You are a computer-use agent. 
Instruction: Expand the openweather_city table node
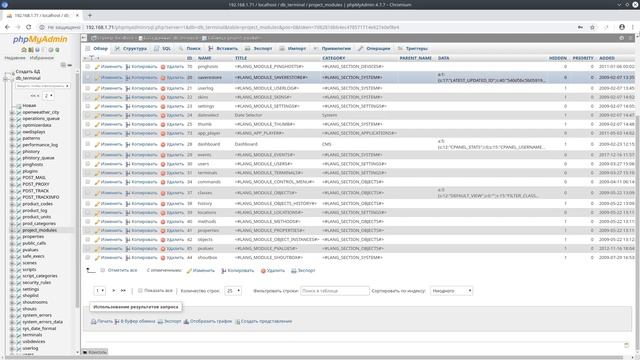click(12, 112)
